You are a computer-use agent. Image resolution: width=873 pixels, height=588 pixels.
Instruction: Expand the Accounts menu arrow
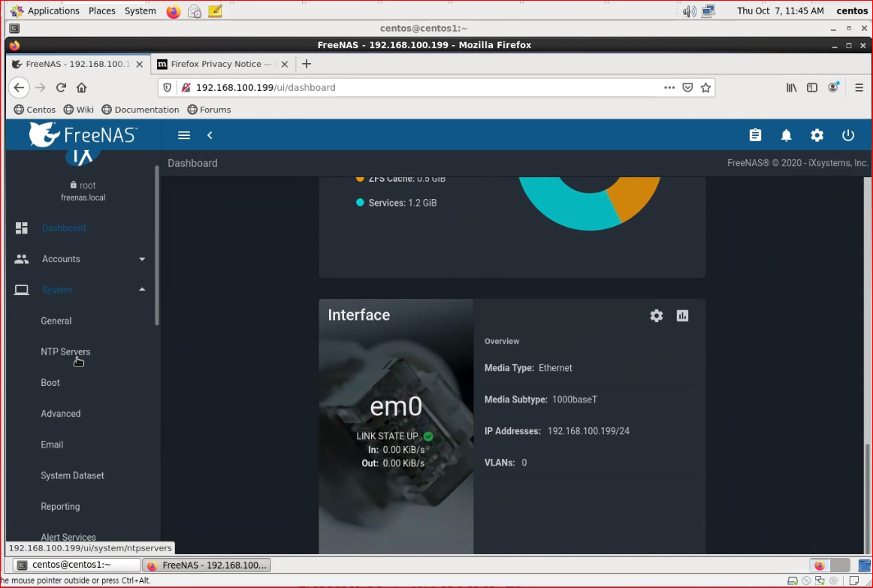click(x=142, y=259)
